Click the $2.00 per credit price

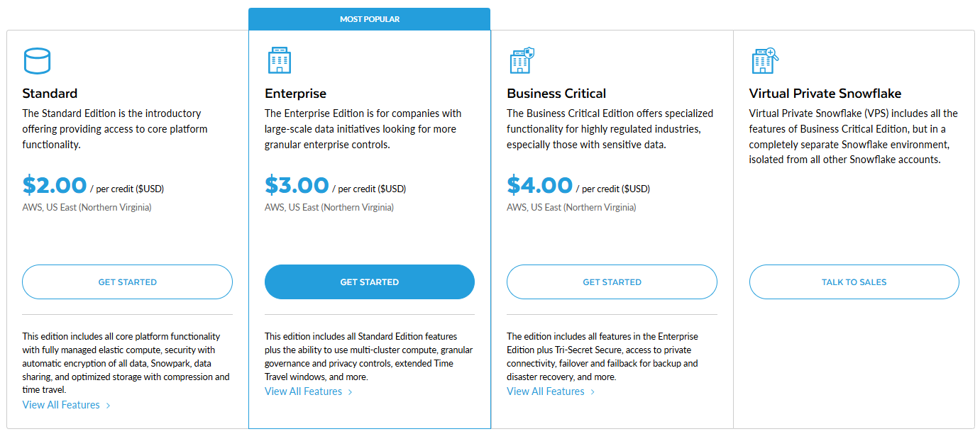click(55, 185)
